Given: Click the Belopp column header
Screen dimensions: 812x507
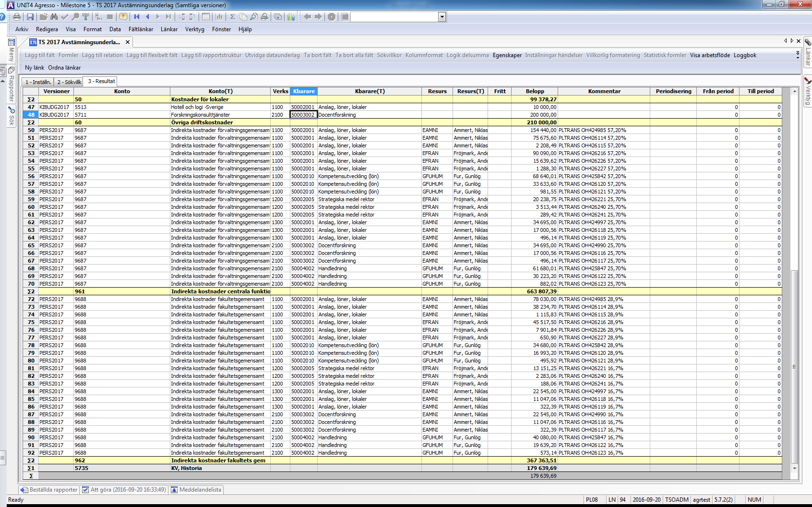Looking at the screenshot, I should click(535, 91).
